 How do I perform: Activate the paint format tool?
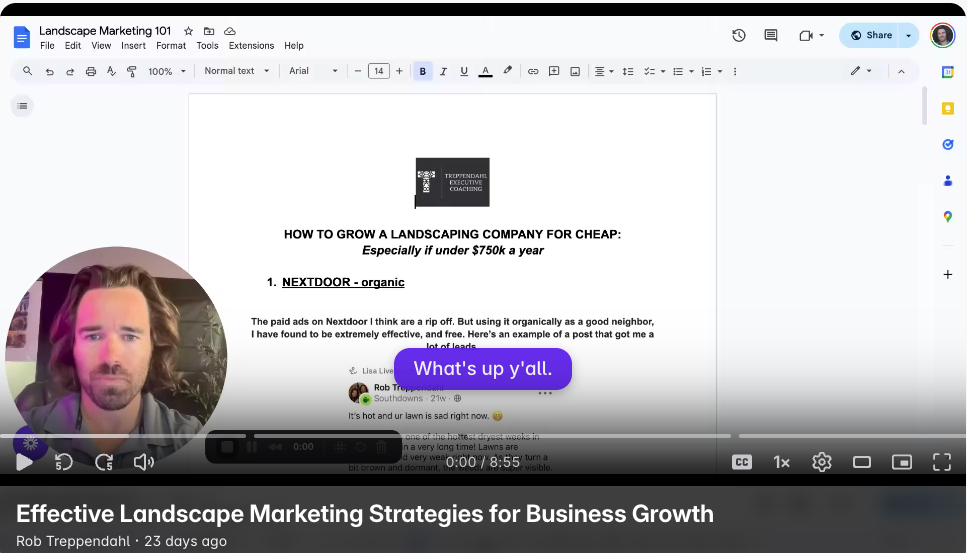(x=131, y=71)
